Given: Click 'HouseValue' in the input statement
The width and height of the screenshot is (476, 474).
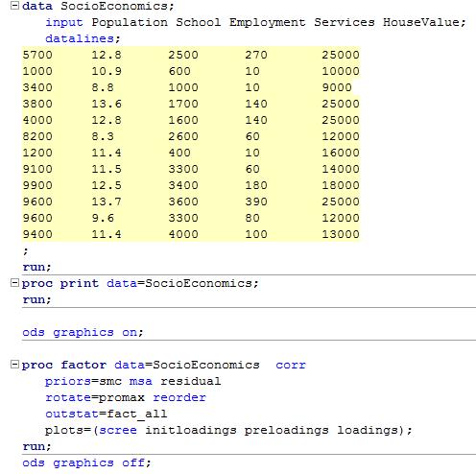Looking at the screenshot, I should [421, 22].
